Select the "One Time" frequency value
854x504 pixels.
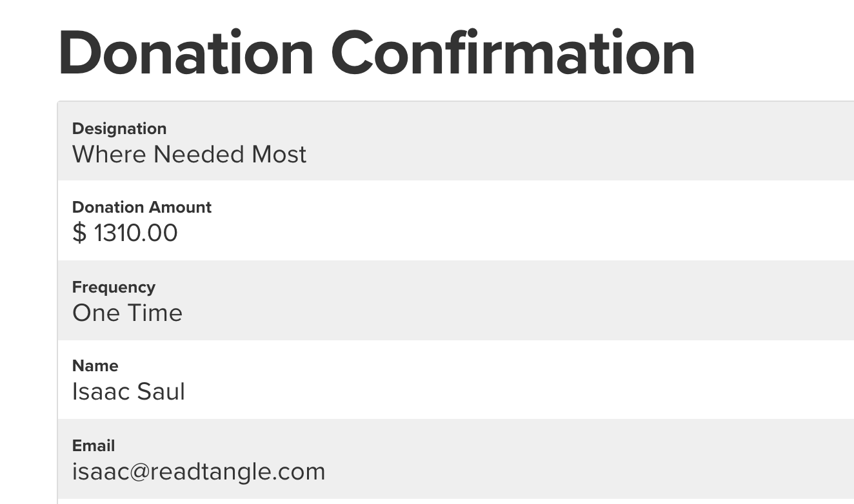[x=127, y=313]
